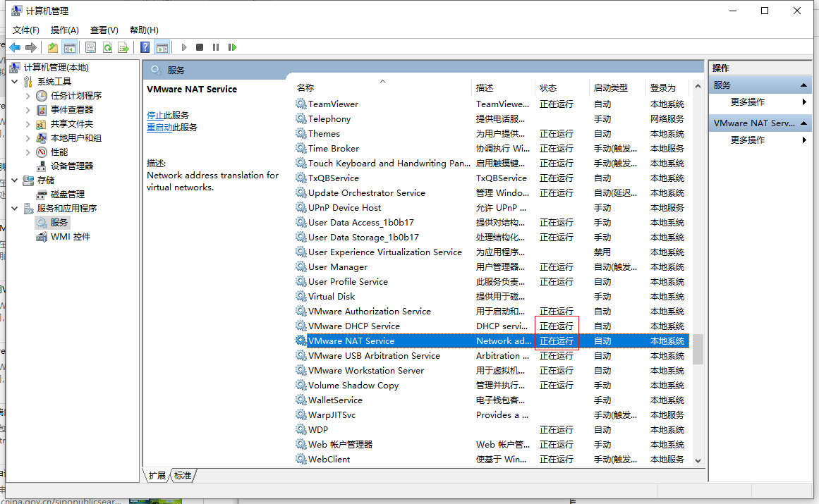The width and height of the screenshot is (819, 504).
Task: Click the Pause service icon
Action: 216,47
